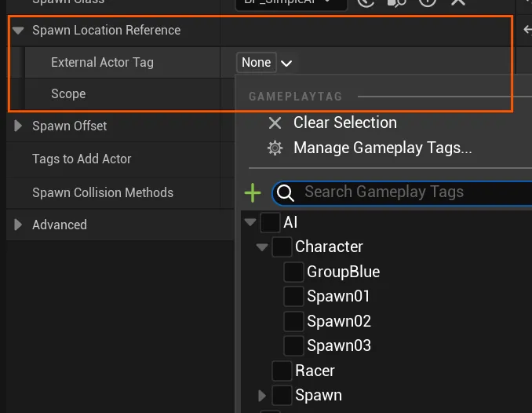Click the Spawn Location Reference label
Viewport: 532px width, 413px height.
106,30
